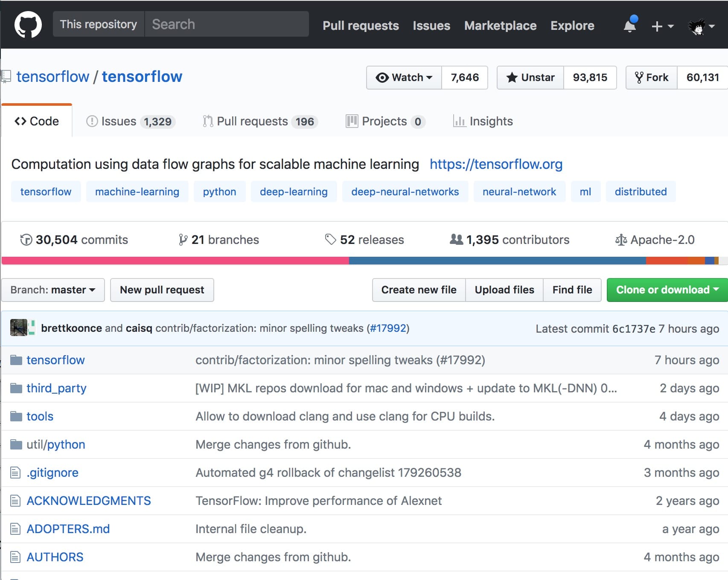Expand the Clone or download dropdown
Screen dimensions: 728x580
667,290
